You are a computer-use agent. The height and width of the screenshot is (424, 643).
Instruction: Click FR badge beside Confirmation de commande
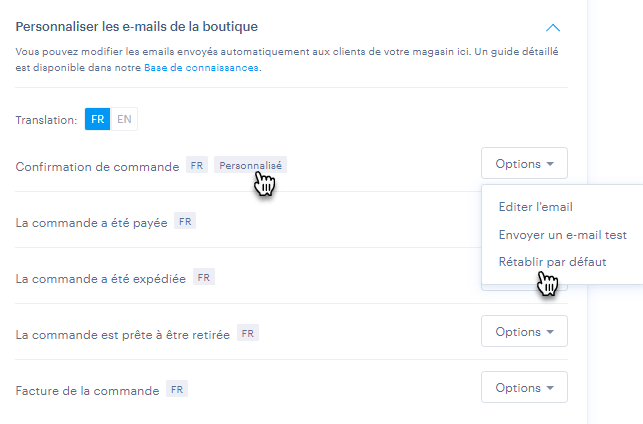tap(197, 165)
